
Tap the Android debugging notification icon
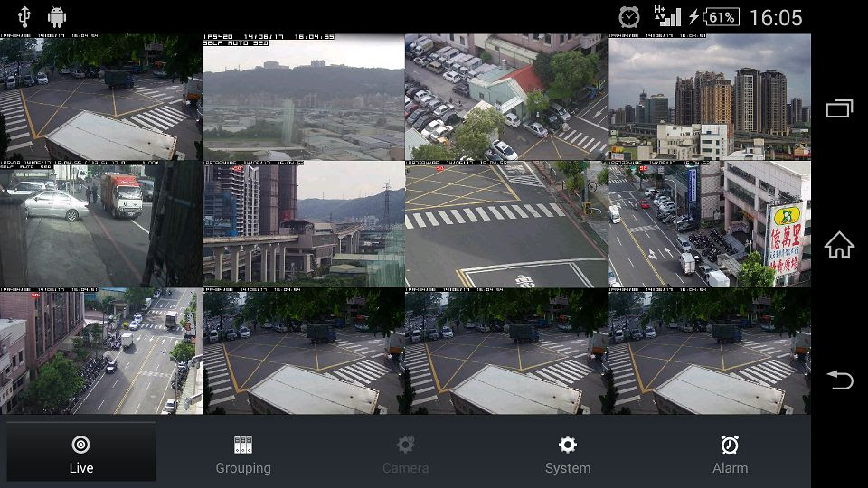[58, 16]
